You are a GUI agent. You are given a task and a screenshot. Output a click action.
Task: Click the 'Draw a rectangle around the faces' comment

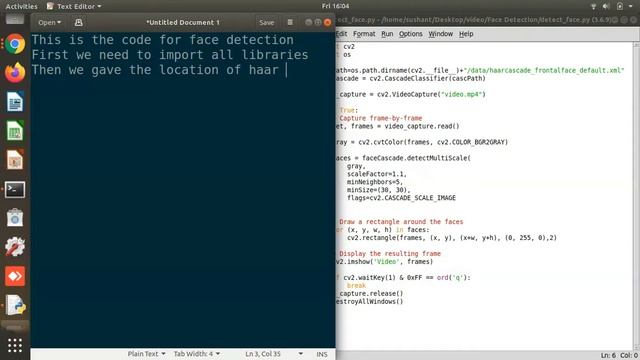(401, 222)
